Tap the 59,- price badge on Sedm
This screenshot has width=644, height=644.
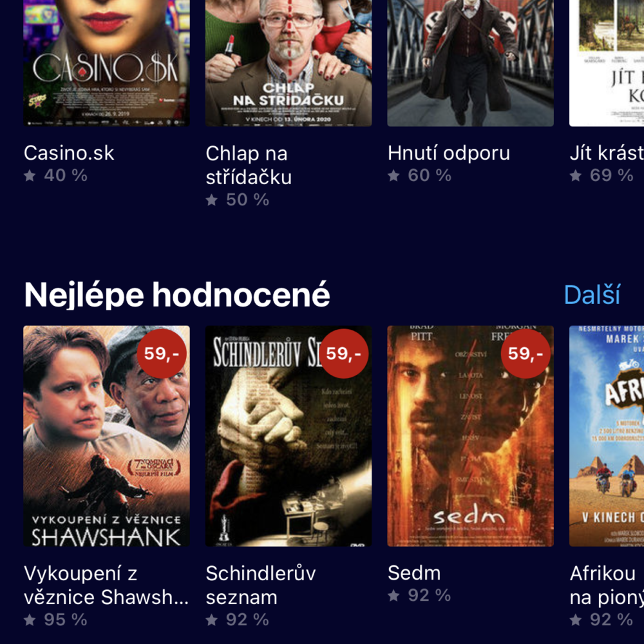(x=526, y=353)
